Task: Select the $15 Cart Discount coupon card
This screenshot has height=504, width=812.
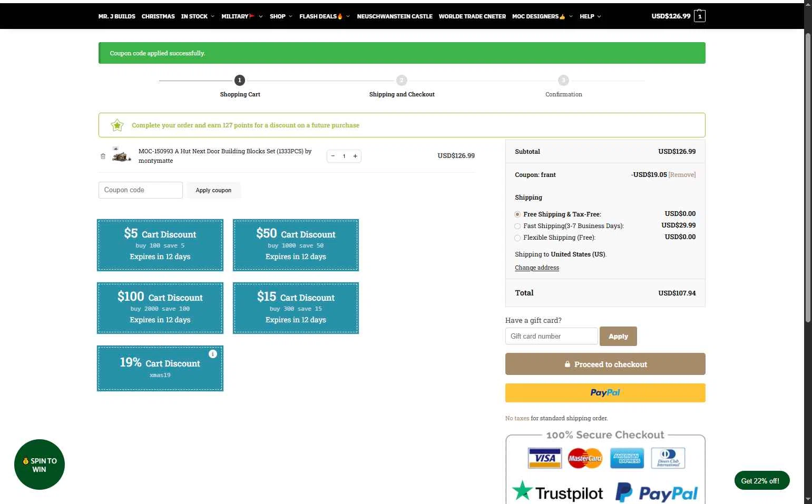Action: tap(296, 308)
